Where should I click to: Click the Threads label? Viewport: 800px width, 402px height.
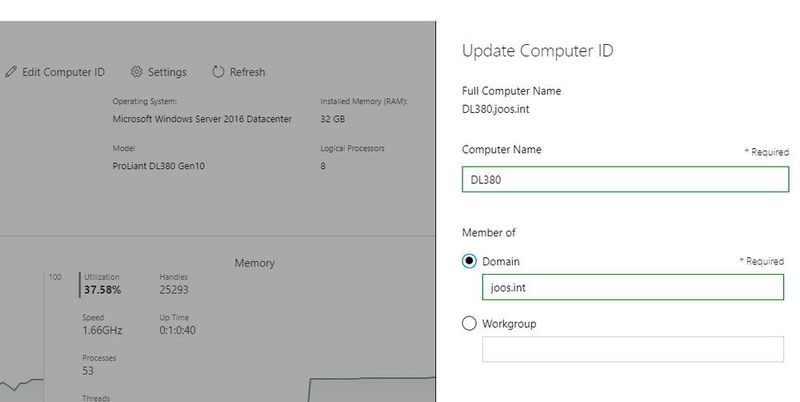pos(96,398)
